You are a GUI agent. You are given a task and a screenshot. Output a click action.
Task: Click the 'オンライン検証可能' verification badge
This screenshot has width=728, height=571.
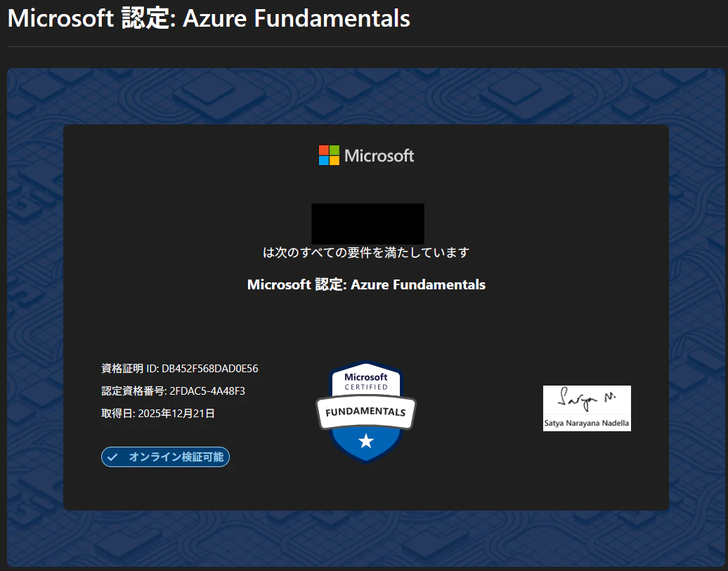pos(165,457)
